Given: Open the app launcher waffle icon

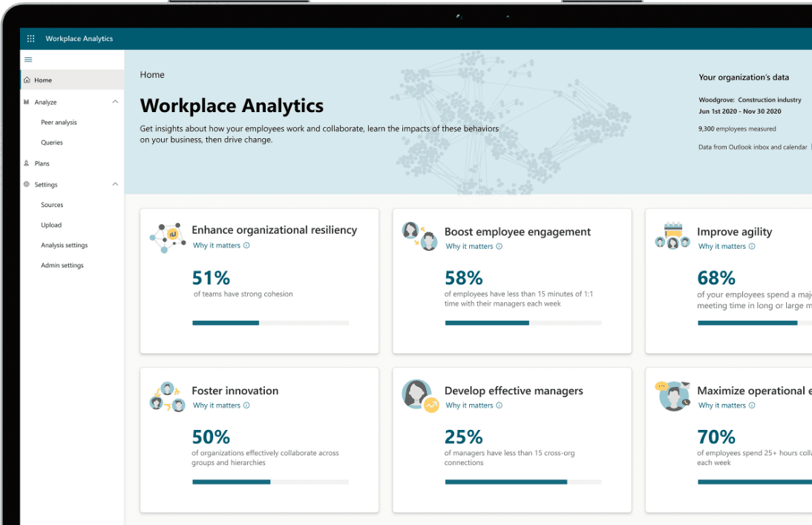Looking at the screenshot, I should point(30,39).
